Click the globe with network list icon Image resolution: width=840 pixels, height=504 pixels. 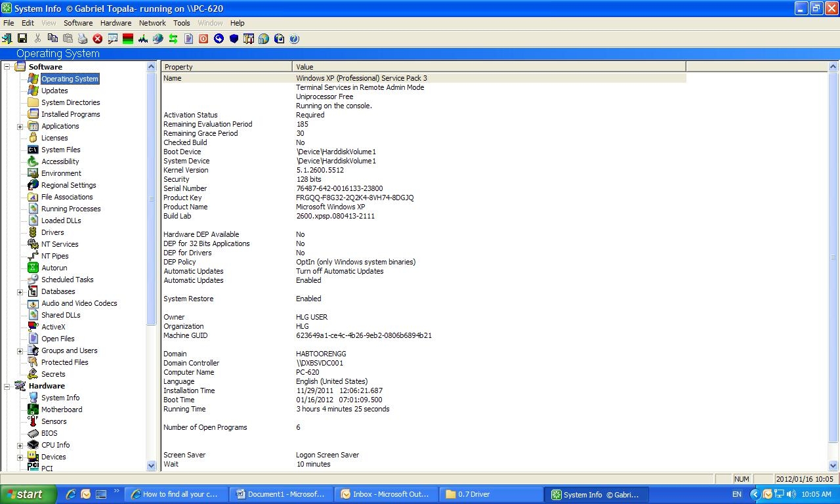point(264,39)
